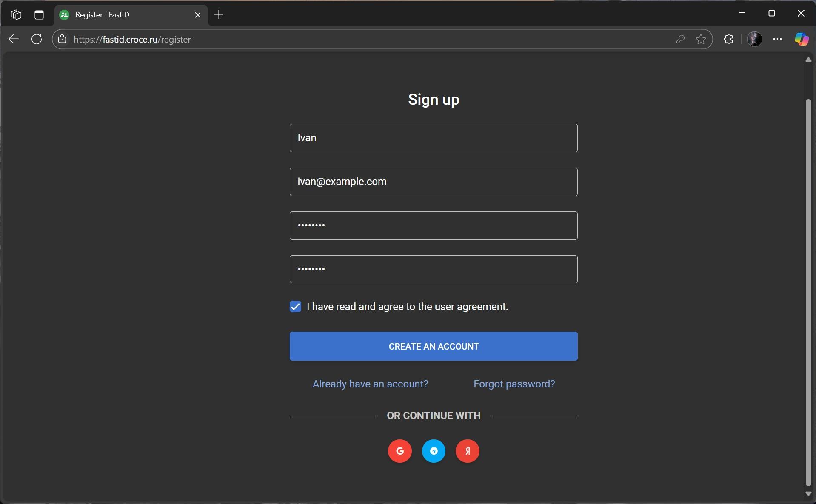
Task: Open the browser workspaces icon
Action: [x=16, y=14]
